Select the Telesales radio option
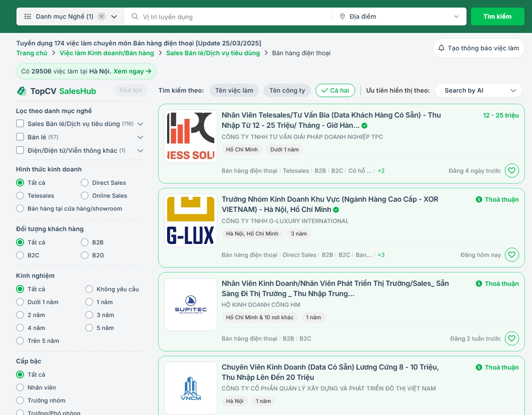 20,195
